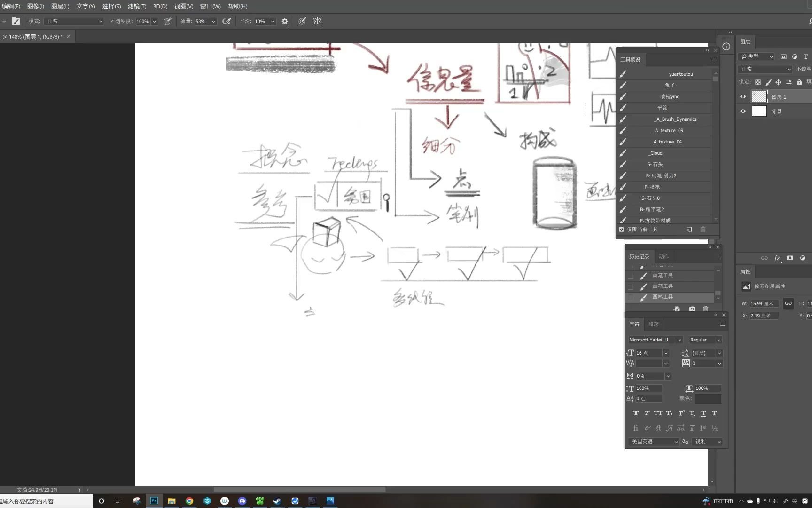Add layer mask icon

pyautogui.click(x=790, y=258)
